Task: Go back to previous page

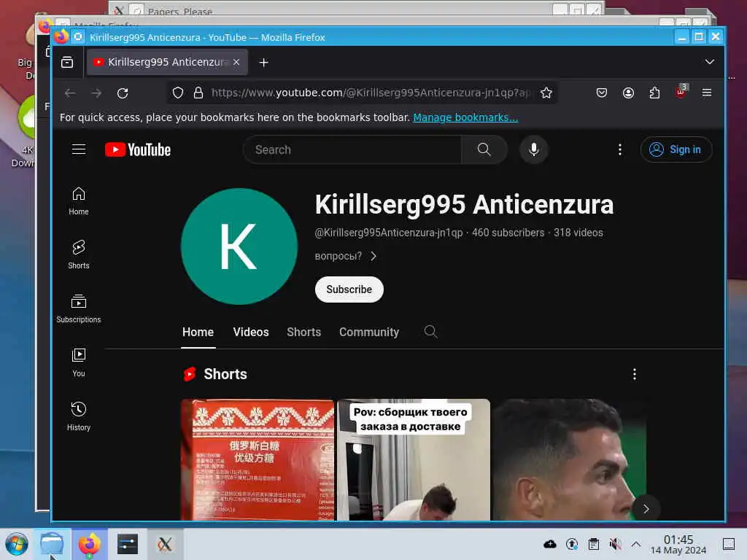Action: pyautogui.click(x=70, y=93)
